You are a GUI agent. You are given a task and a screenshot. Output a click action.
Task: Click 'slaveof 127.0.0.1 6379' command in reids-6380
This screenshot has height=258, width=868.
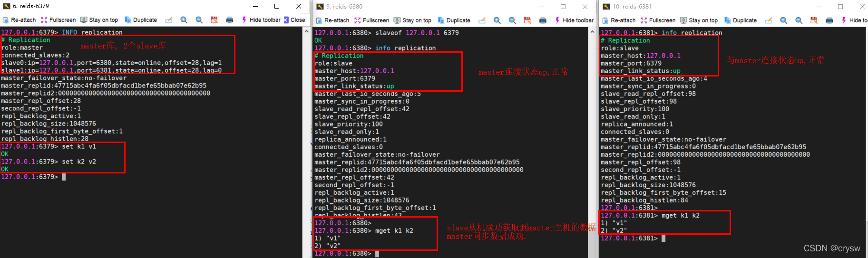(417, 33)
